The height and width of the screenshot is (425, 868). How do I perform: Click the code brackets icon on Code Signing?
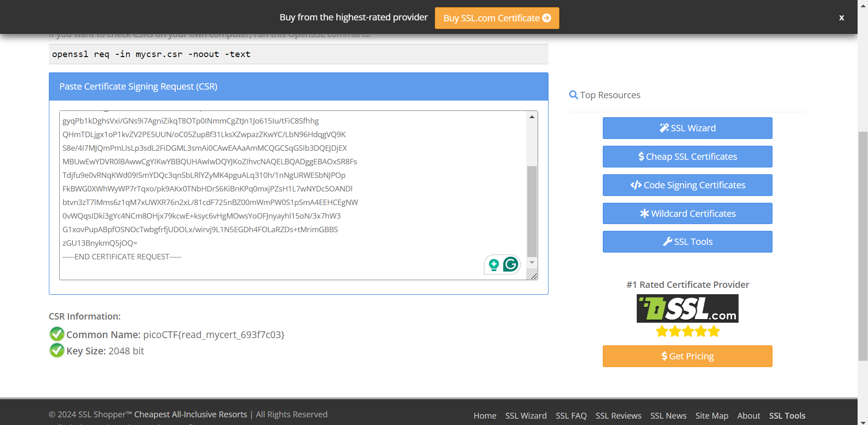pyautogui.click(x=636, y=185)
